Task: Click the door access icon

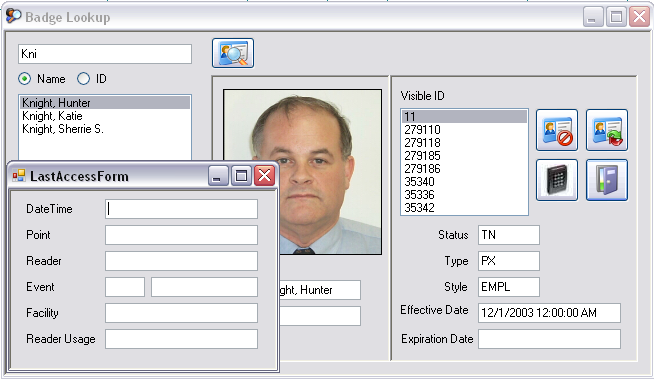Action: [607, 180]
